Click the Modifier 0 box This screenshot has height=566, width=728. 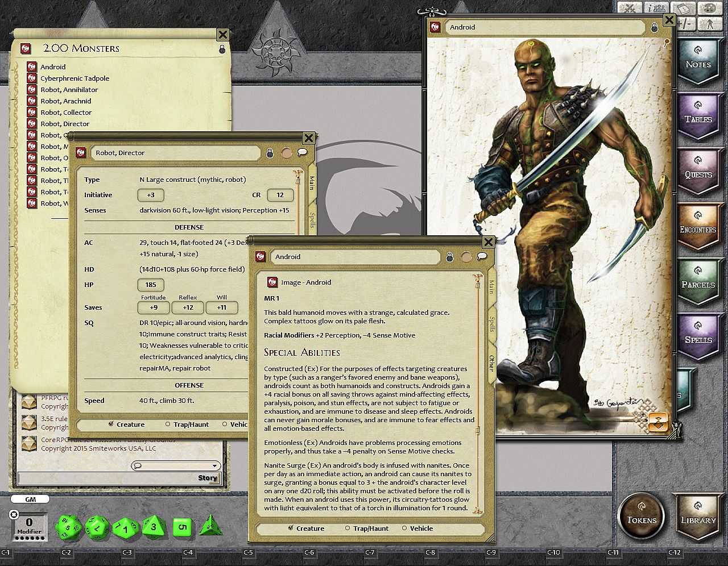click(29, 526)
